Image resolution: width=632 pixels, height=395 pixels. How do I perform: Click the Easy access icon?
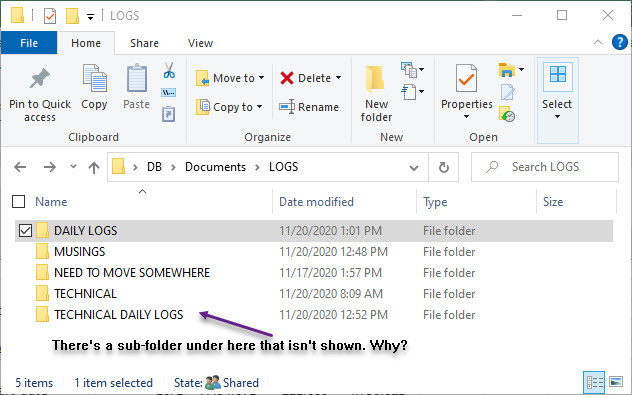click(408, 92)
